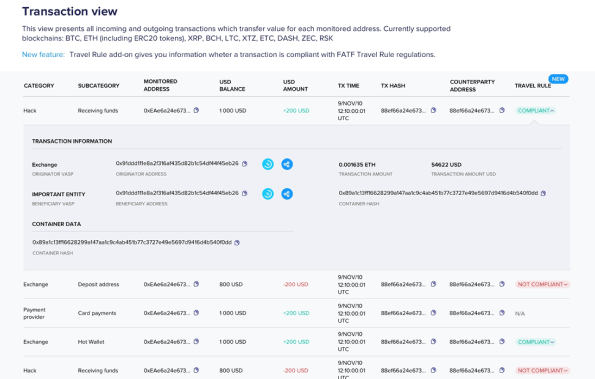Copy the beneficiary address

pos(245,193)
